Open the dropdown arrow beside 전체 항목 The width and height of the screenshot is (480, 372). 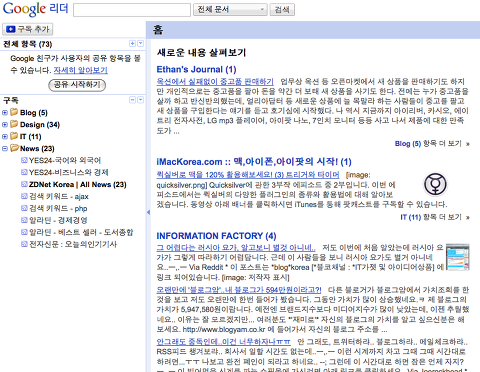tap(140, 44)
